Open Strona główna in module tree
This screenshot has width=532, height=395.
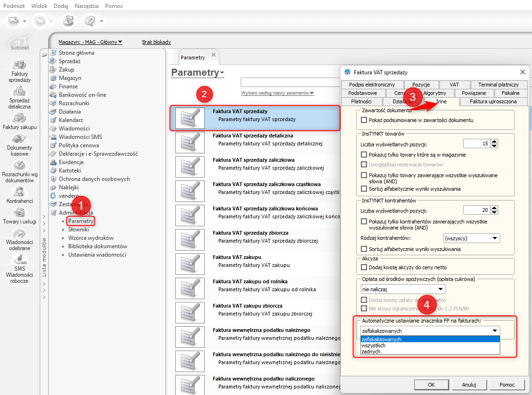76,53
